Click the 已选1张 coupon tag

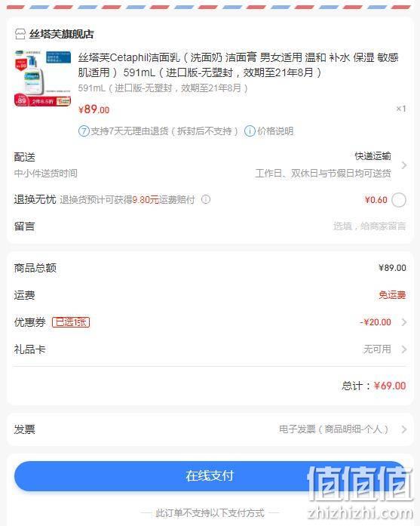(71, 322)
